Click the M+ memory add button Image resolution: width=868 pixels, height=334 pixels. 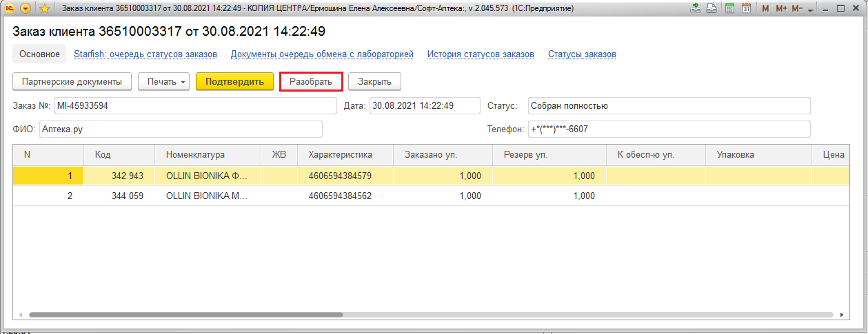coord(781,8)
